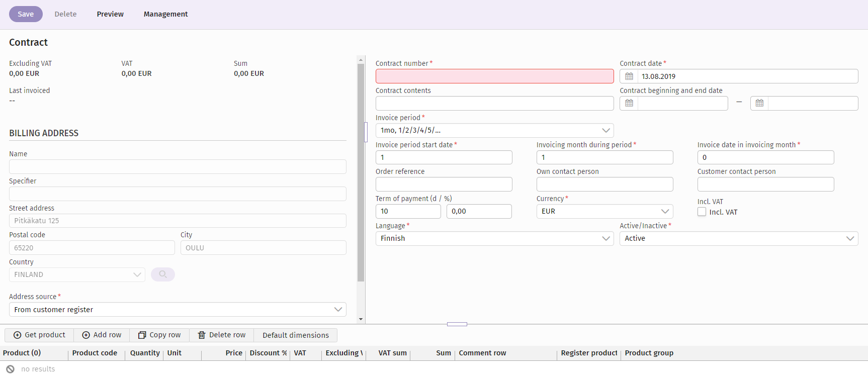The image size is (868, 378).
Task: Click the Contract number input field
Action: tap(495, 76)
